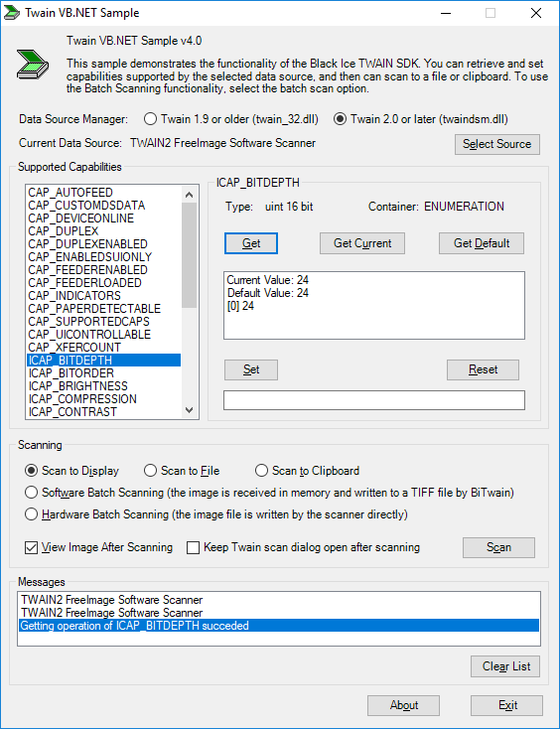Click the scanner icon in title bar

(12, 13)
